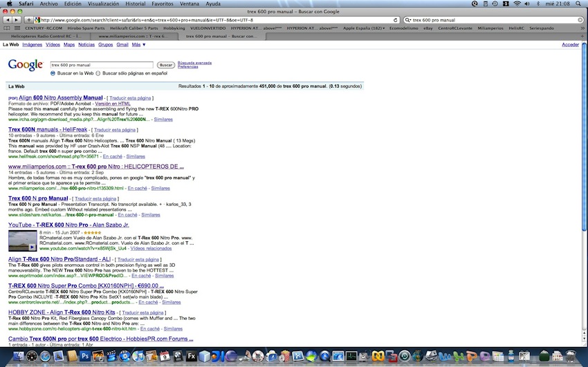Viewport: 588px width, 367px height.
Task: Open Photoshop from the Dock
Action: 85,357
